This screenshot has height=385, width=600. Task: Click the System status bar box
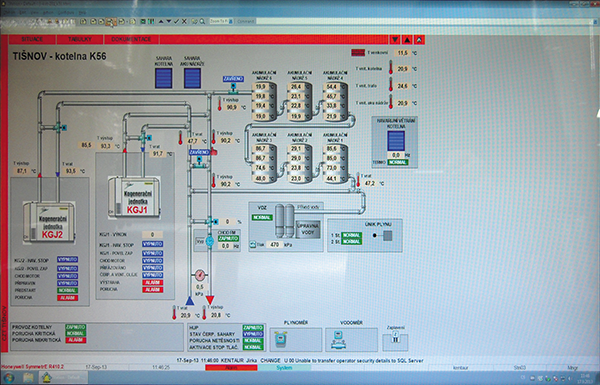tap(284, 367)
